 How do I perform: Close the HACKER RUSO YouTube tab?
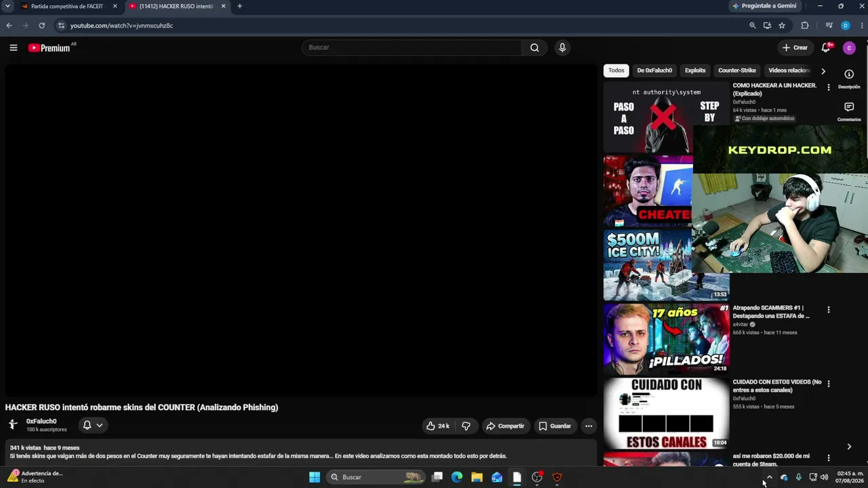click(x=223, y=6)
